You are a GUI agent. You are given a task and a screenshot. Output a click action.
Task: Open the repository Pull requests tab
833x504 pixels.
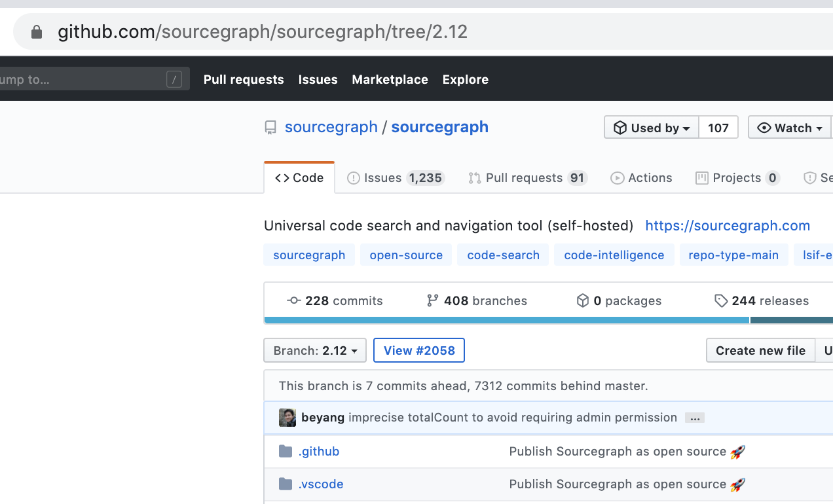click(x=527, y=177)
